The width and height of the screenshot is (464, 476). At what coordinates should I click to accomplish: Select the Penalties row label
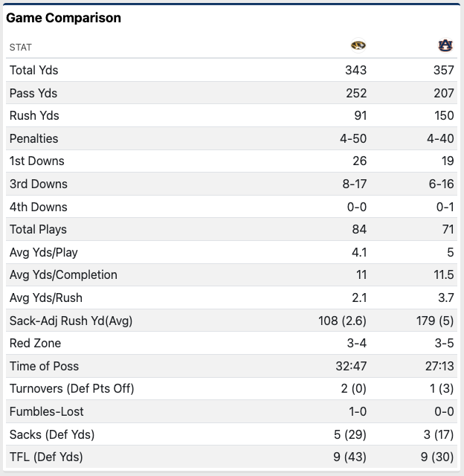33,138
